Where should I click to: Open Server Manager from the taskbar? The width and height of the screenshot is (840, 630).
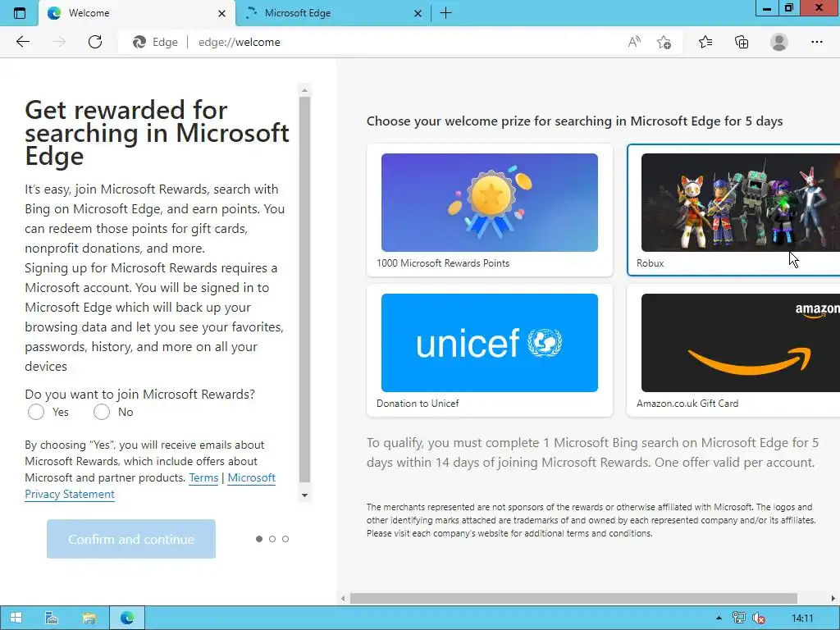tap(52, 618)
